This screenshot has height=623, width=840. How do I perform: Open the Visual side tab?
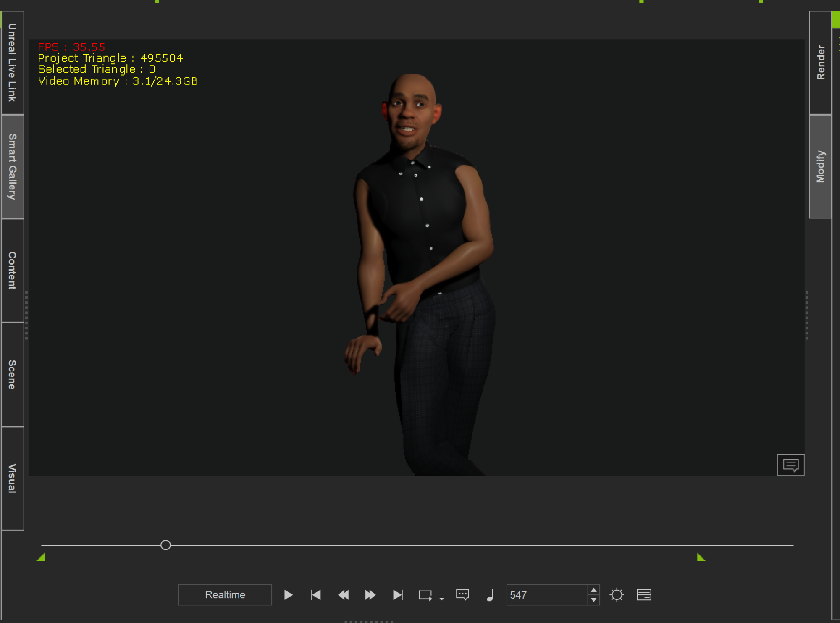click(13, 478)
